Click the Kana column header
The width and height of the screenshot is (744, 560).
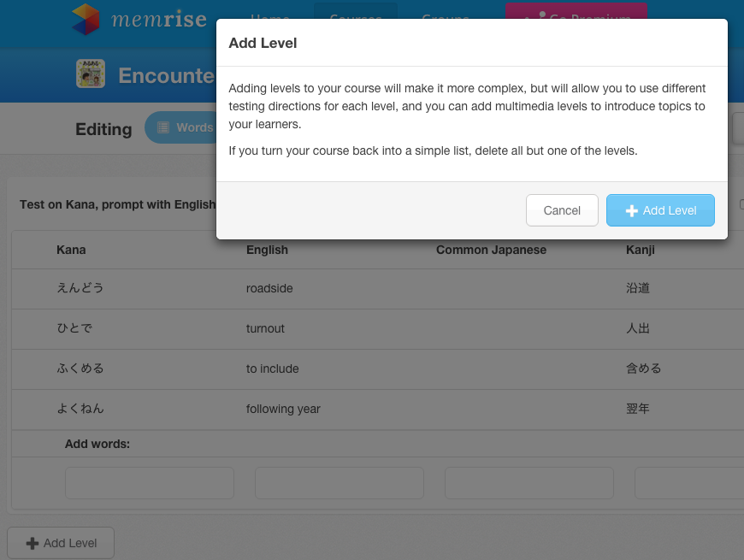[71, 250]
